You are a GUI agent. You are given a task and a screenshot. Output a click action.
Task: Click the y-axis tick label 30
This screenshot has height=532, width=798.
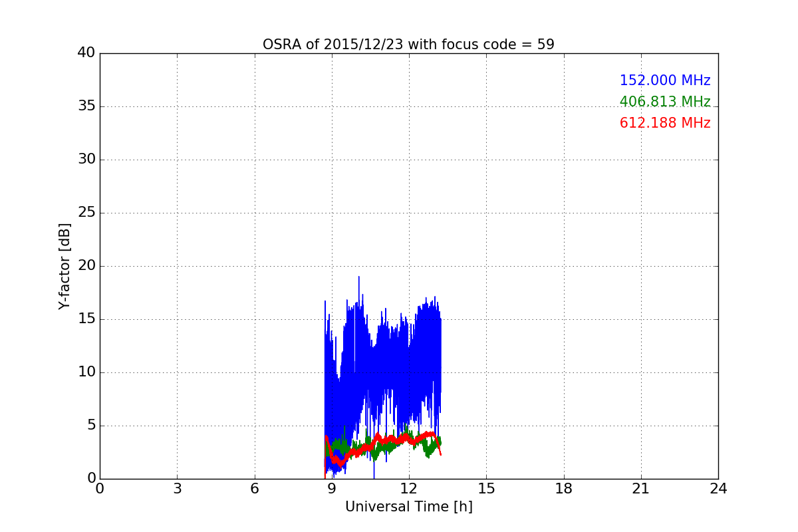tap(86, 160)
